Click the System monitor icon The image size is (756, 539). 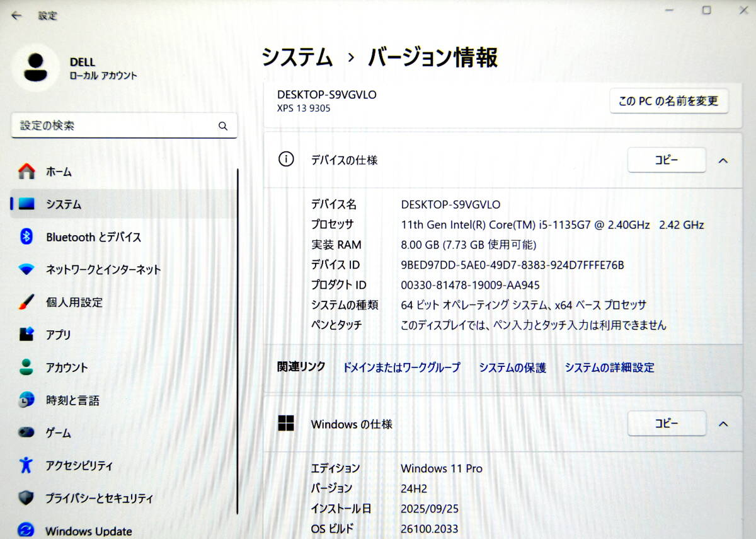pyautogui.click(x=26, y=204)
